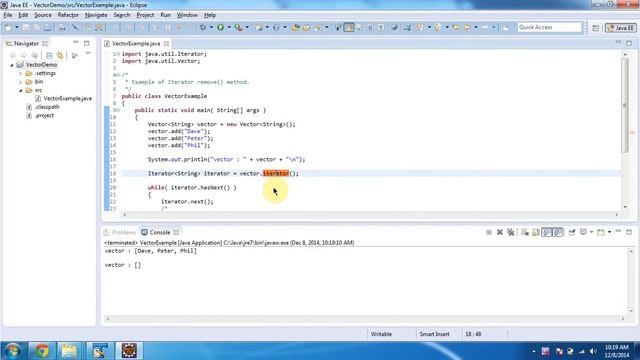Open File Explorer from the taskbar
This screenshot has height=360, width=640.
pyautogui.click(x=69, y=350)
